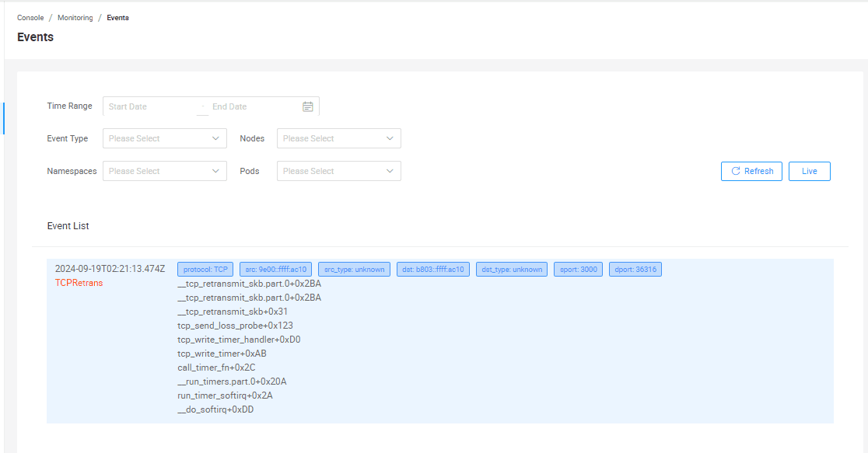Click the protocol: TCP tag
The width and height of the screenshot is (868, 453).
coord(205,270)
